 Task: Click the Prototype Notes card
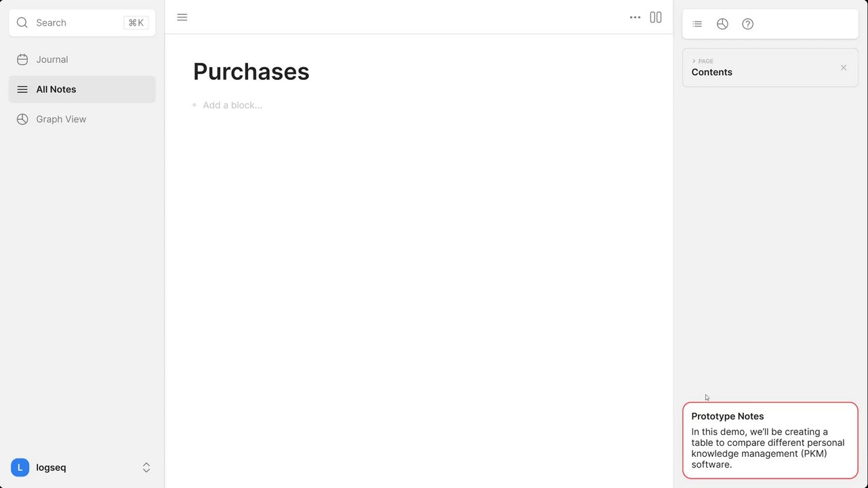tap(770, 440)
